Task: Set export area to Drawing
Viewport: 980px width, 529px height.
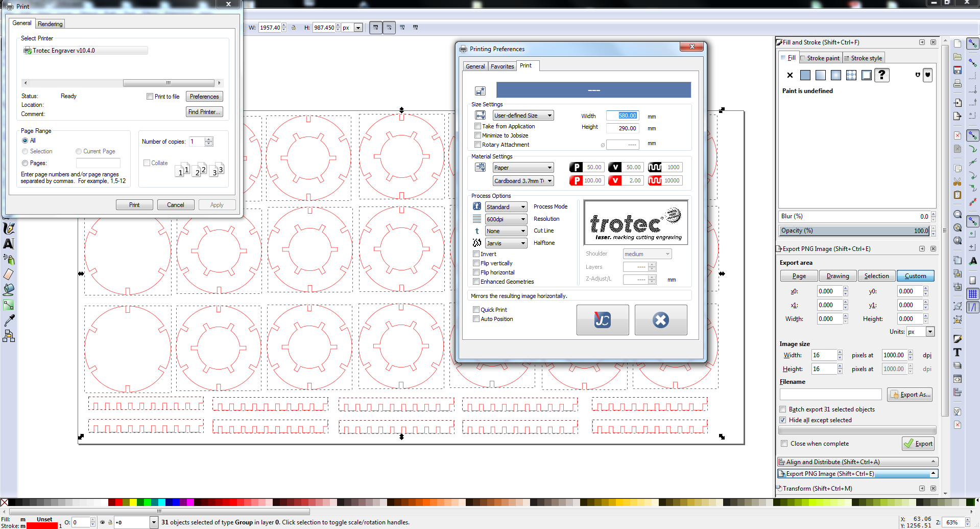Action: pyautogui.click(x=838, y=276)
